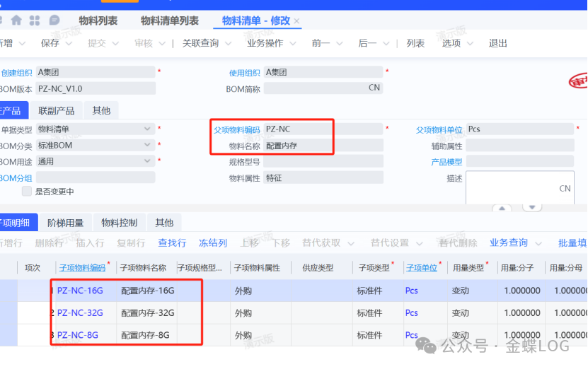The image size is (588, 369).
Task: Click the 查找行 action in the detail toolbar
Action: click(172, 242)
